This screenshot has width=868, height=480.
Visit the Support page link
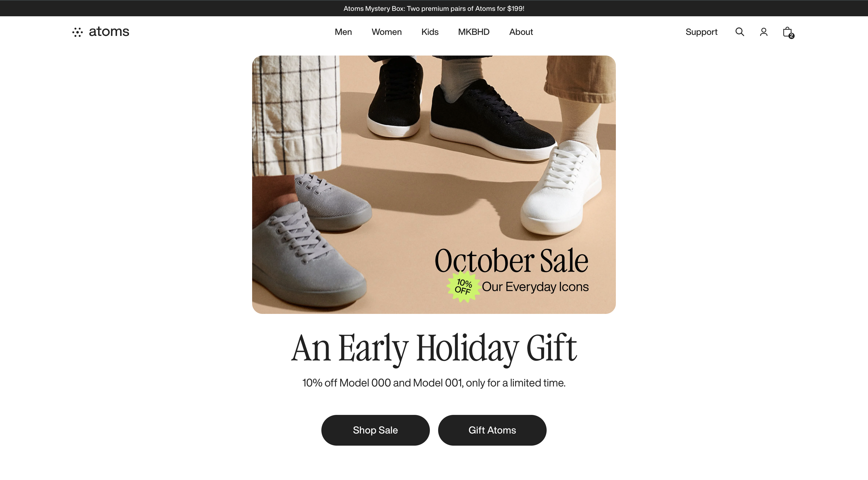coord(701,32)
